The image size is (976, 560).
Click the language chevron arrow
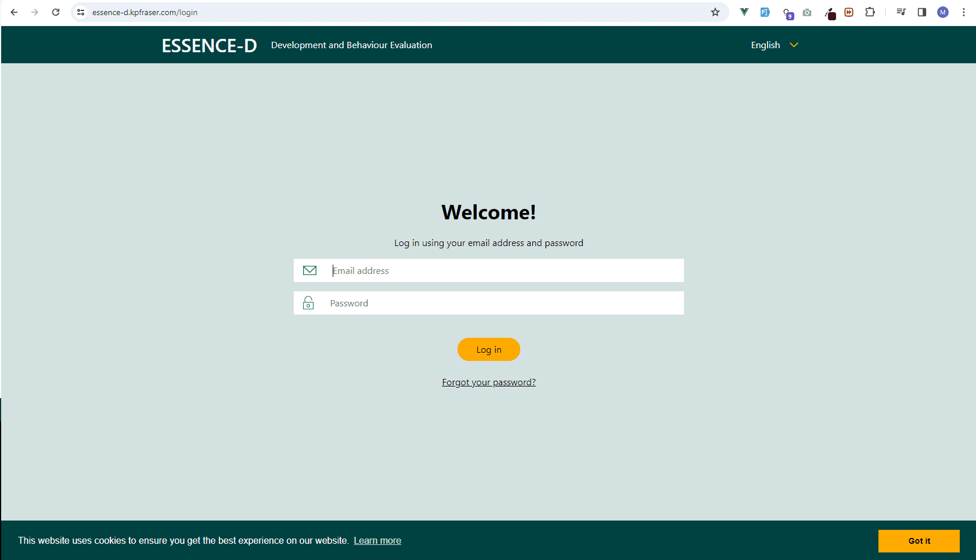(794, 45)
